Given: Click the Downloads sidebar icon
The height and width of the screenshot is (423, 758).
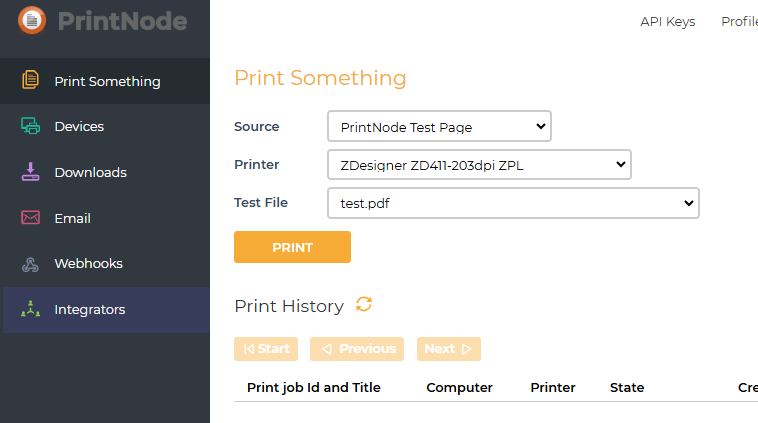Looking at the screenshot, I should (31, 172).
